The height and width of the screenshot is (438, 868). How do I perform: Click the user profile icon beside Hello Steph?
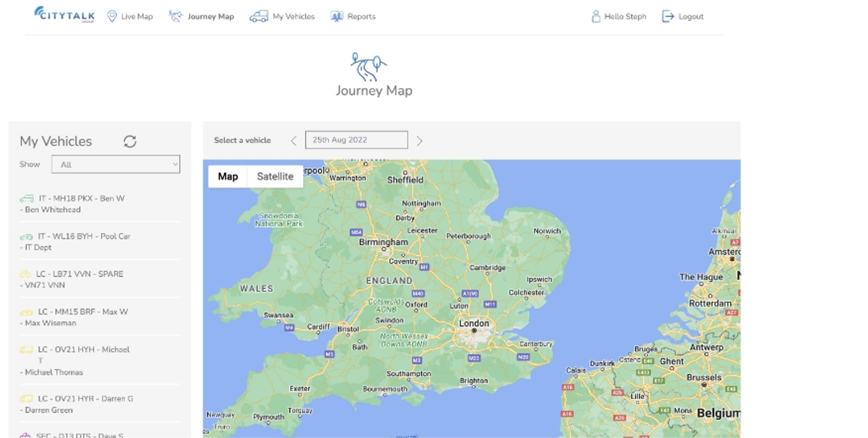click(596, 16)
